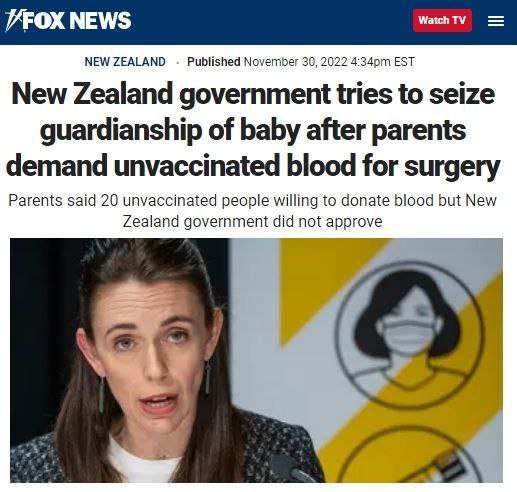Open the article photo of the speaking woman

click(256, 360)
